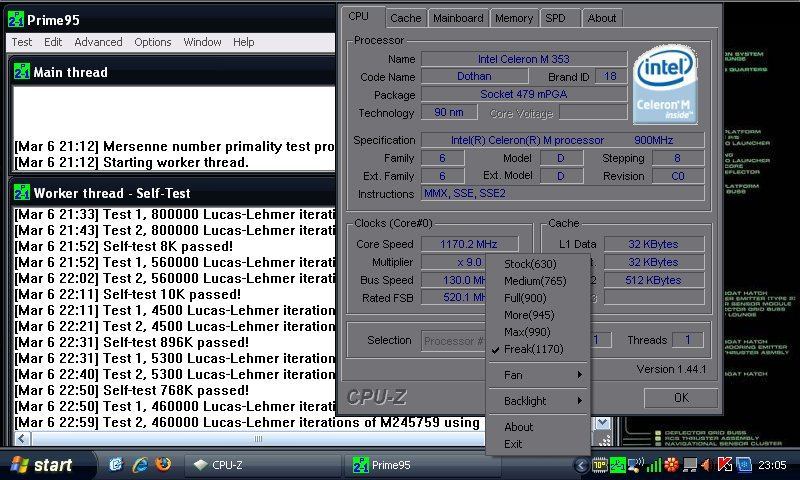Click OK button in CPU-Z
Image resolution: width=800 pixels, height=480 pixels.
[681, 397]
